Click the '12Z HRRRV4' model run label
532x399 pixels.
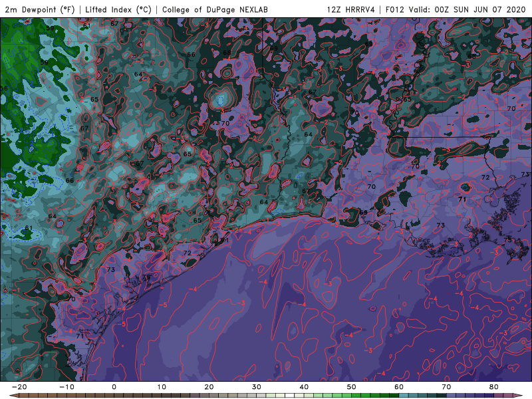tap(351, 9)
